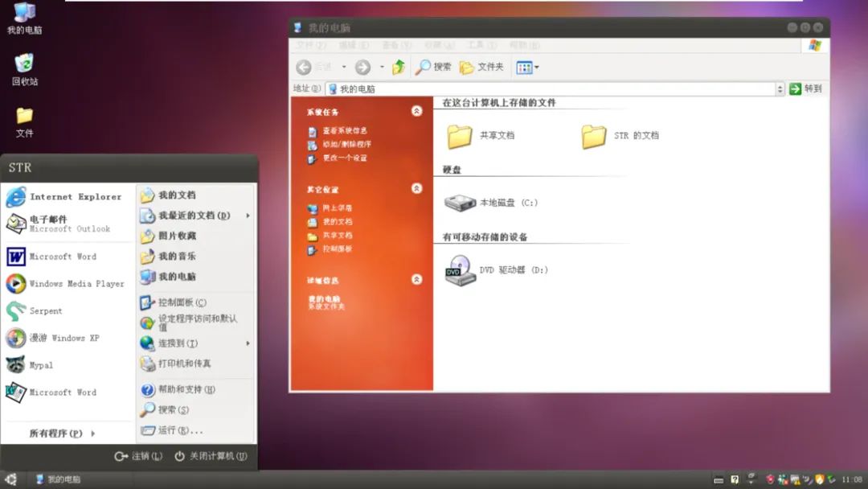Screen dimensions: 868x489
Task: Select the 文件 folder on desktop
Action: [x=24, y=122]
